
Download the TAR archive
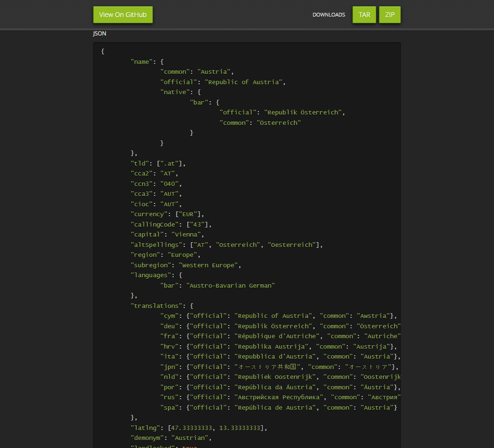364,15
